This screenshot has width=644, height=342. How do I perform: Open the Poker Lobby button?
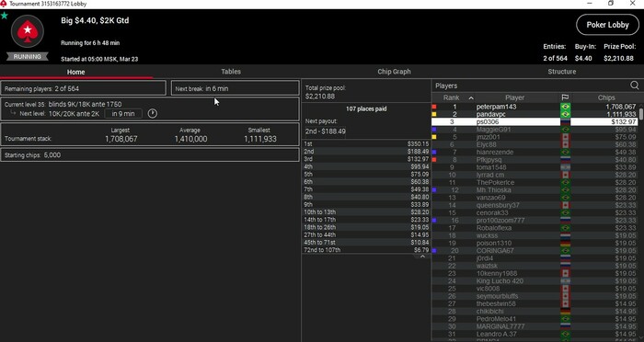click(607, 25)
